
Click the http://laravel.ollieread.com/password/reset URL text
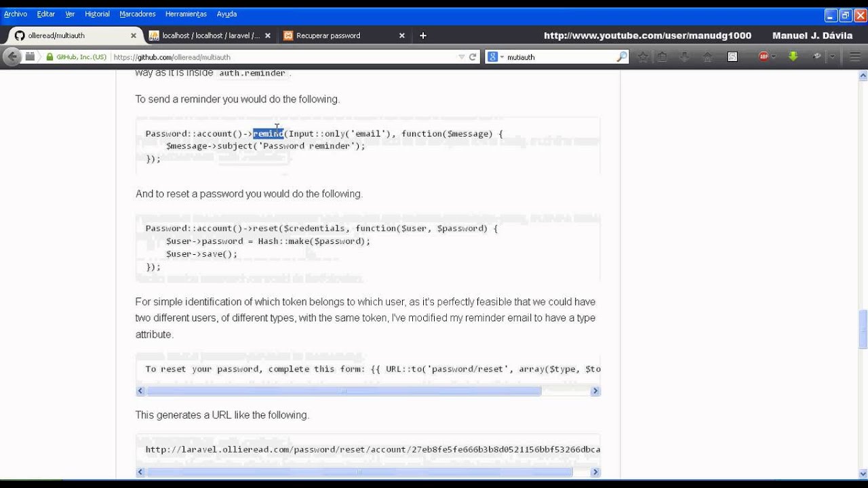tap(372, 449)
